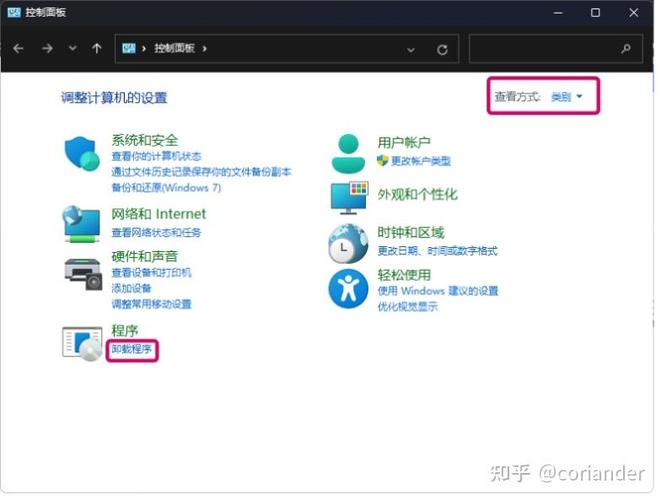Click the Network and Internet globe icon

click(x=81, y=224)
